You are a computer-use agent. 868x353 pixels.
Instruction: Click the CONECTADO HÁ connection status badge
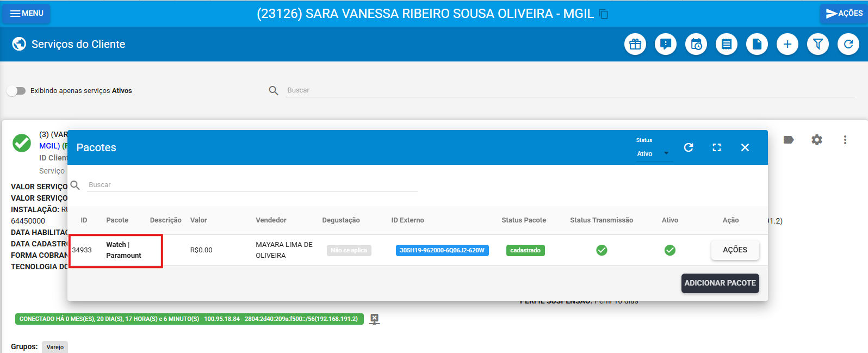tap(189, 319)
